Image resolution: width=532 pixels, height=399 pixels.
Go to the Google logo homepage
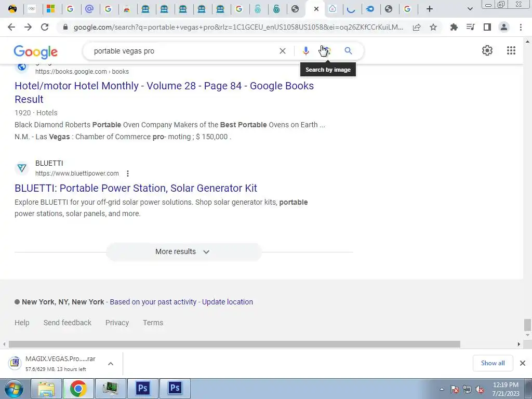(36, 52)
